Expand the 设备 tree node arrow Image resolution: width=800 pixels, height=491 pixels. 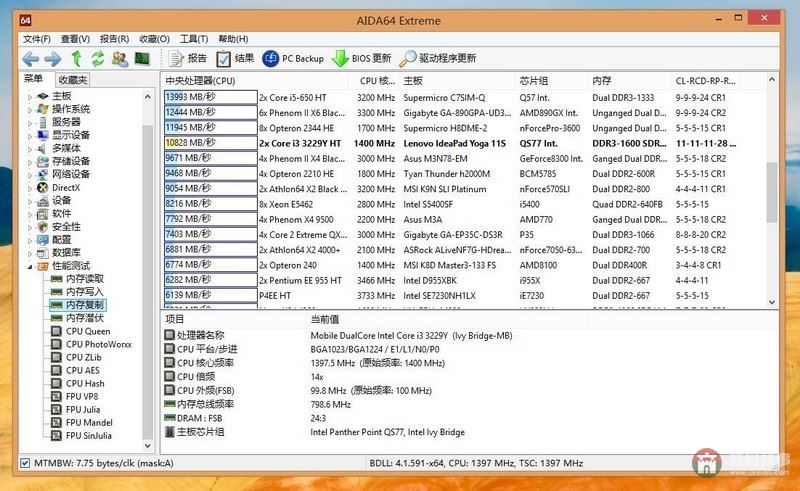pos(30,201)
